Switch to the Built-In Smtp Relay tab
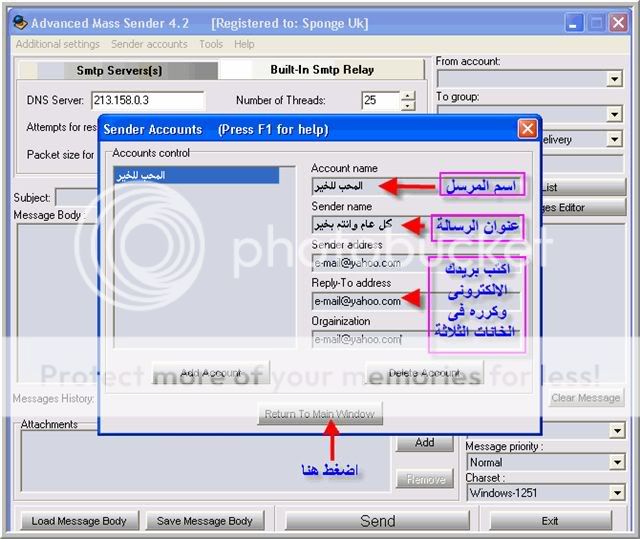This screenshot has height=539, width=640. [x=322, y=70]
